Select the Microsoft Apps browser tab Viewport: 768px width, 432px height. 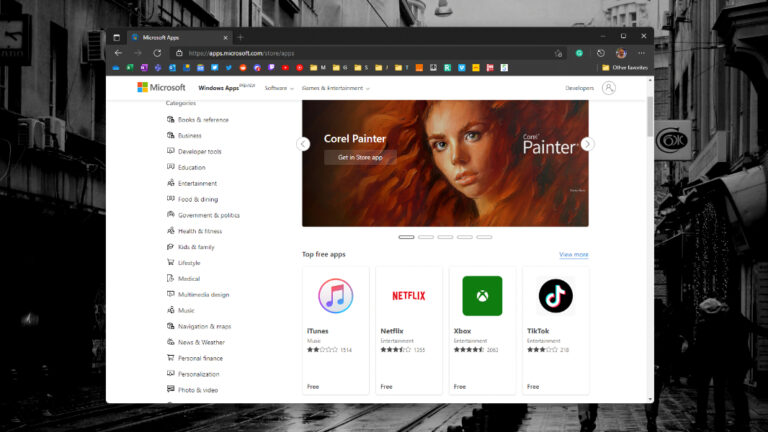(179, 37)
